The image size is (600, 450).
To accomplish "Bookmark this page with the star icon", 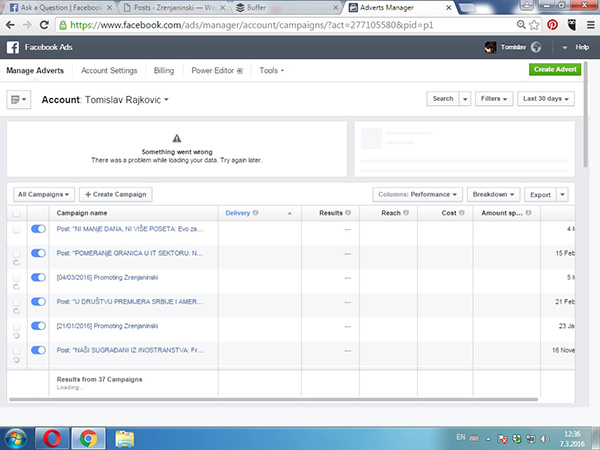I will click(536, 23).
